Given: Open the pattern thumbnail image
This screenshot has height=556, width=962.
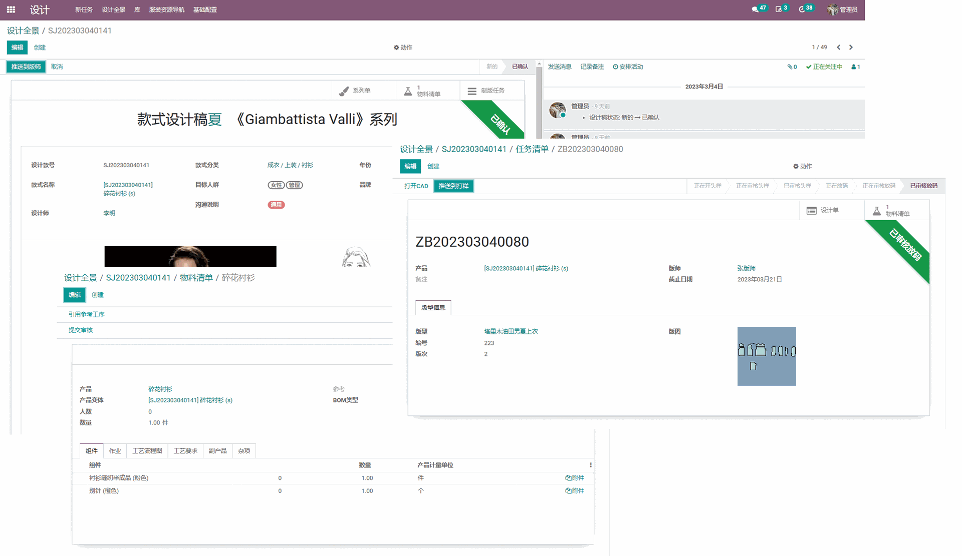Looking at the screenshot, I should (x=766, y=356).
